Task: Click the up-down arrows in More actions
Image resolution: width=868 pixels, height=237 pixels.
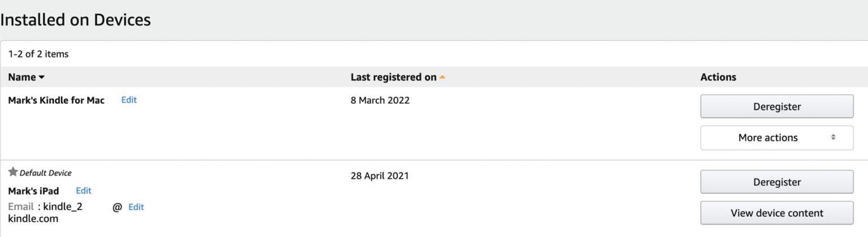Action: [833, 138]
